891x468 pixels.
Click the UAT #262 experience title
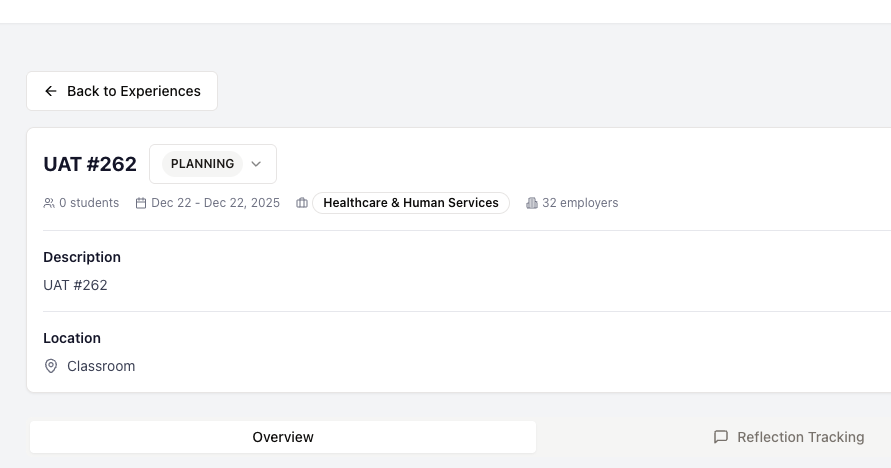tap(90, 164)
